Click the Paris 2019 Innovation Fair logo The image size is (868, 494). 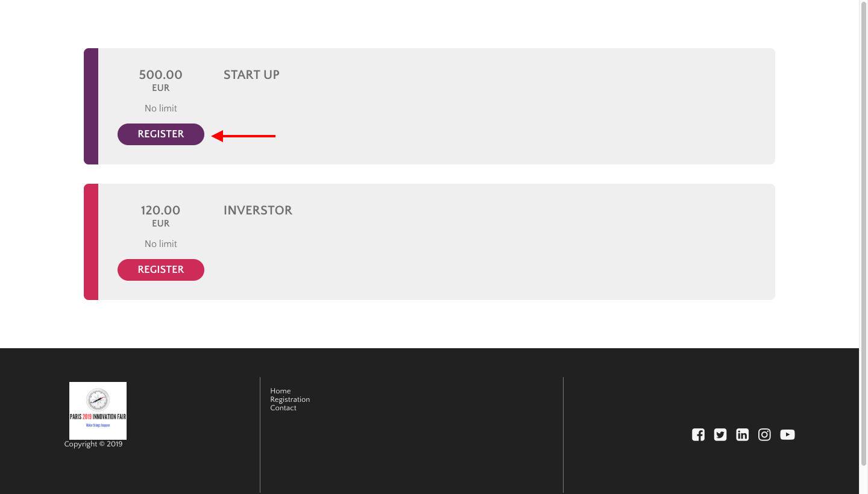tap(98, 410)
